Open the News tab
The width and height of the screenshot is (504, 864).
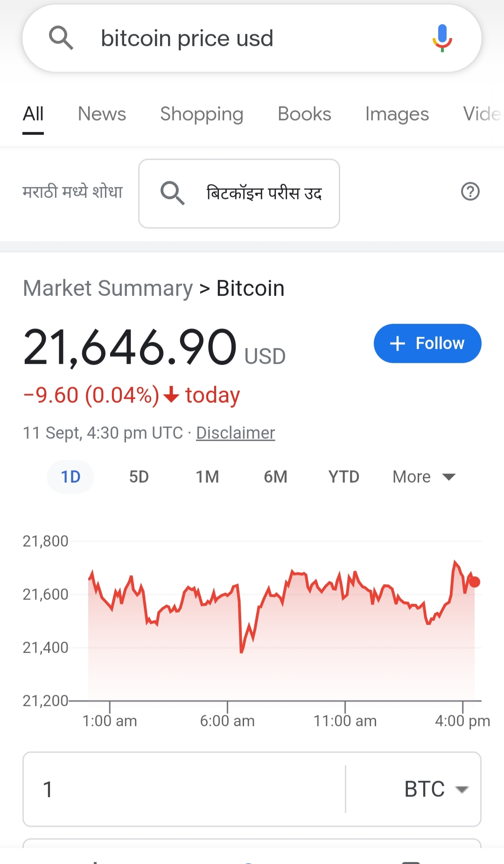click(102, 114)
